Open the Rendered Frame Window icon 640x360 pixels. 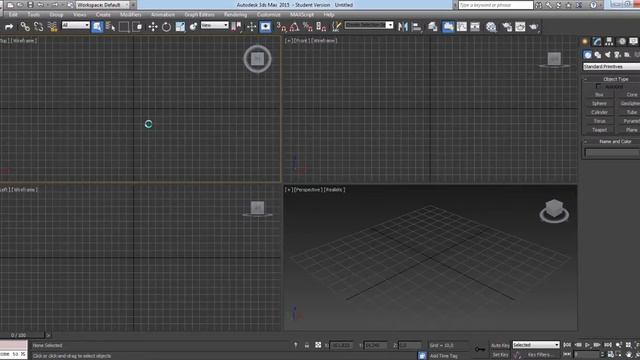pyautogui.click(x=520, y=27)
